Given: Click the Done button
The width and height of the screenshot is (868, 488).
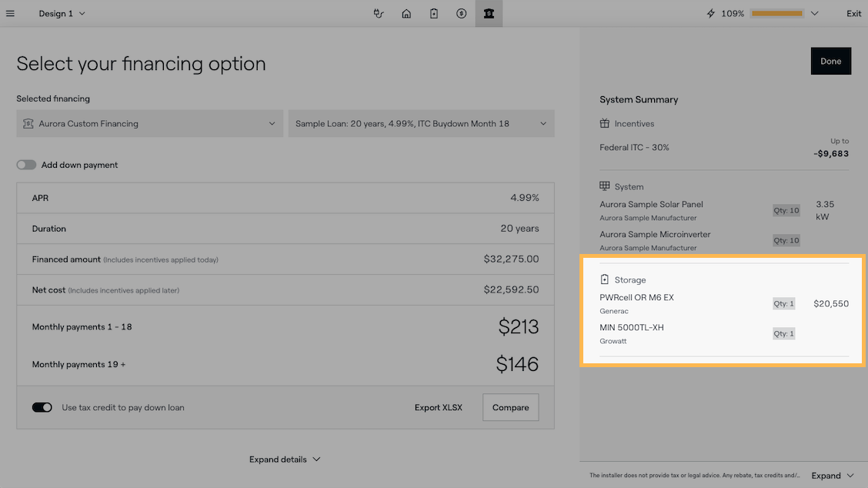Looking at the screenshot, I should [830, 61].
